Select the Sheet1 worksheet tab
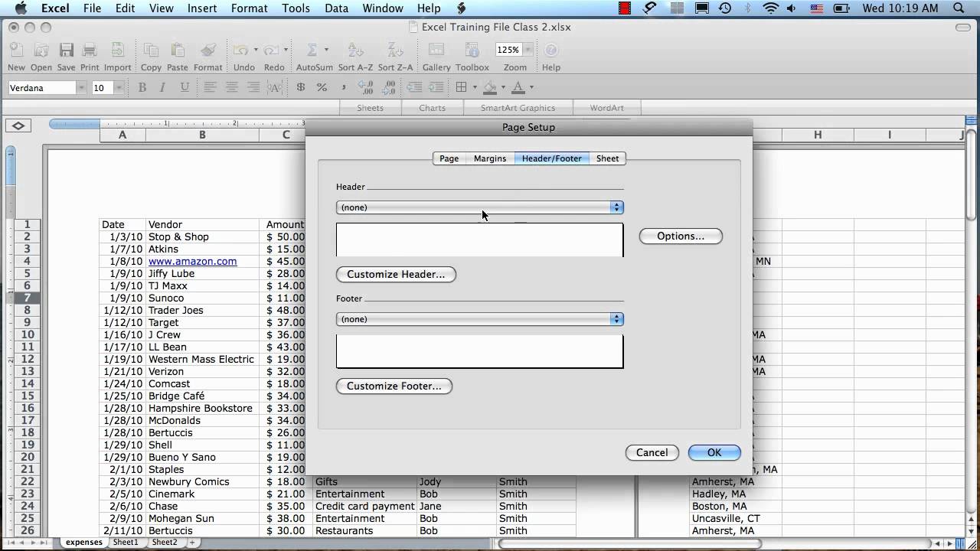The image size is (980, 551). [126, 542]
